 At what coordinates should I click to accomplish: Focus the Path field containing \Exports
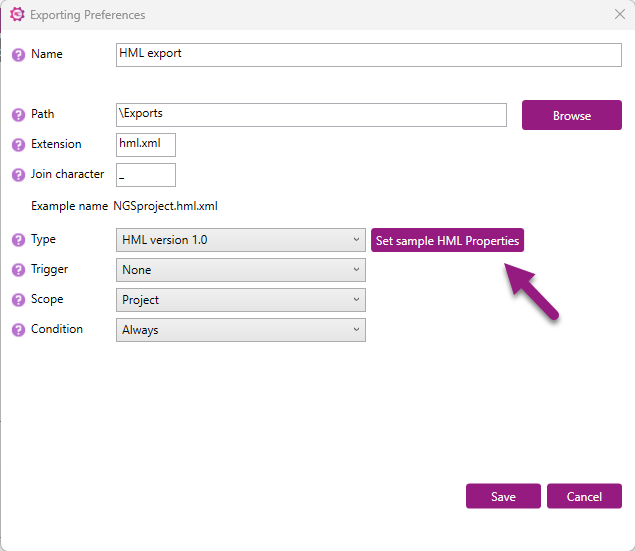click(x=311, y=115)
